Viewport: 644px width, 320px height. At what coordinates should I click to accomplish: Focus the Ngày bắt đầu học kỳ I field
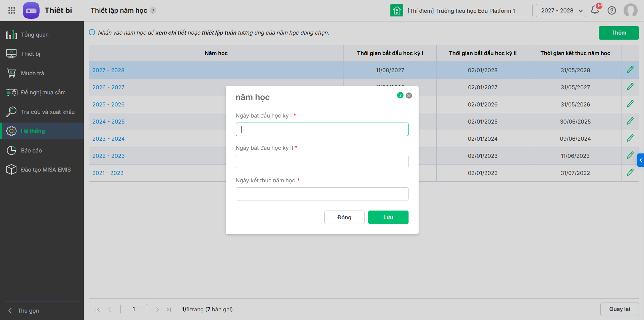point(322,129)
